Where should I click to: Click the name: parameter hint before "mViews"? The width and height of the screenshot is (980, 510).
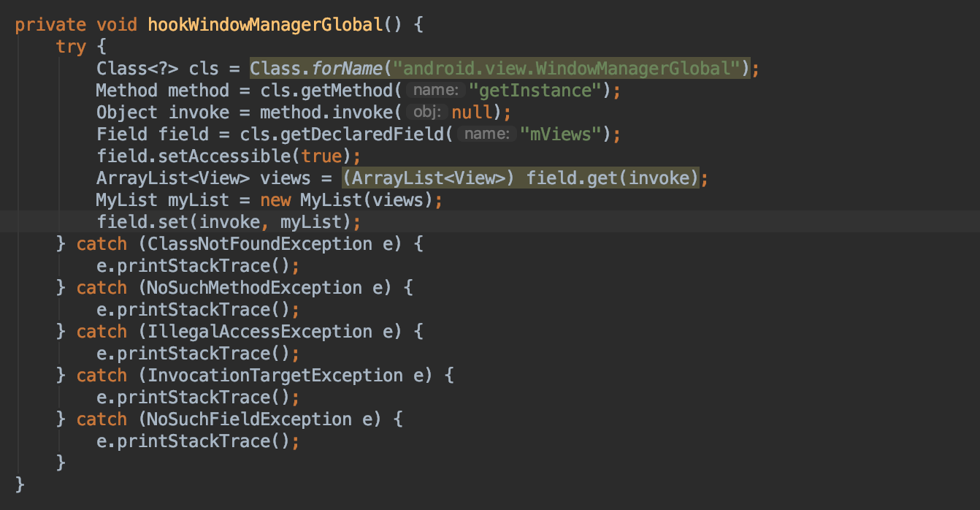coord(486,134)
